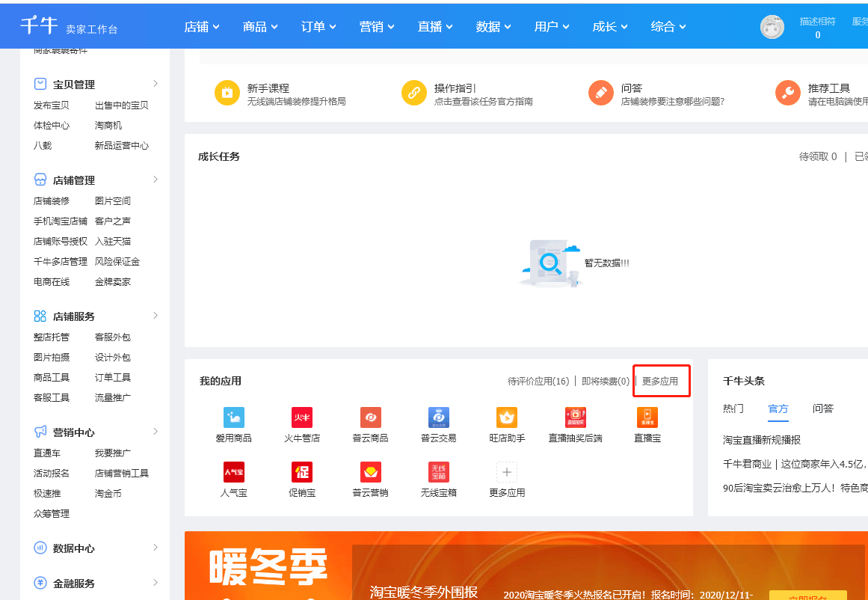Click the 宝贝管理 section icon
This screenshot has height=600, width=868.
click(x=40, y=84)
